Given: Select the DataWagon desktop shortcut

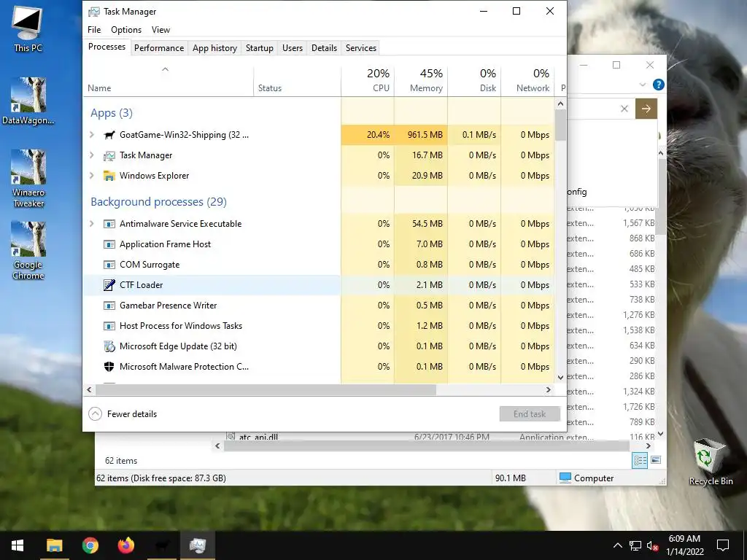Looking at the screenshot, I should point(28,101).
